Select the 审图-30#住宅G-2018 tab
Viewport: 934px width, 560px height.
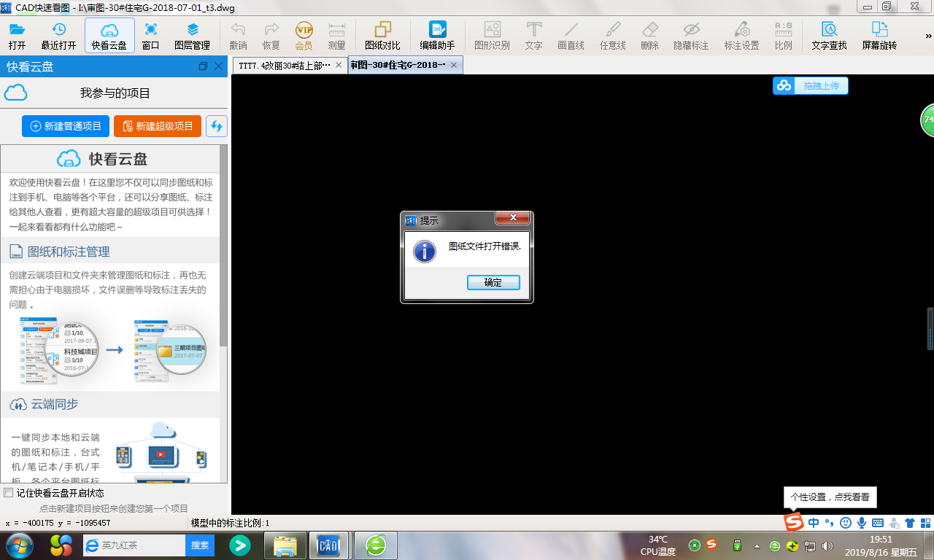[x=398, y=65]
